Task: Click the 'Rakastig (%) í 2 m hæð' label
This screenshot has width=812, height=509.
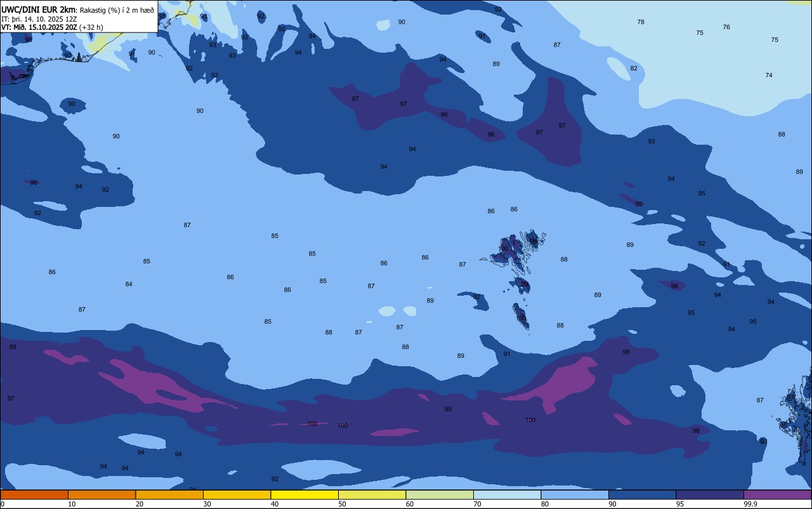Action: point(117,10)
